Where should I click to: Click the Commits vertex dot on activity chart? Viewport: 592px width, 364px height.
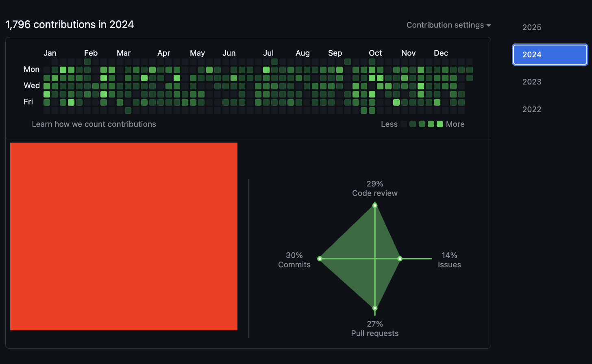point(320,258)
